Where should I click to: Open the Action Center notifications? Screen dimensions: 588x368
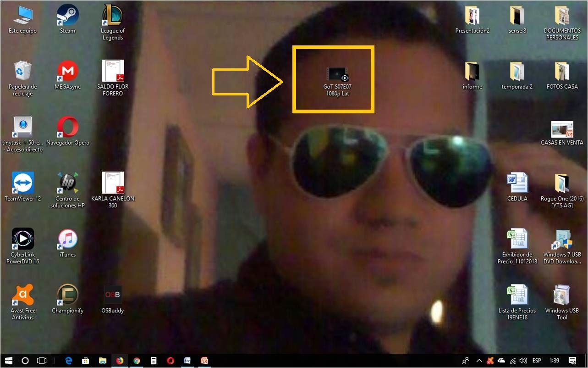coord(572,361)
